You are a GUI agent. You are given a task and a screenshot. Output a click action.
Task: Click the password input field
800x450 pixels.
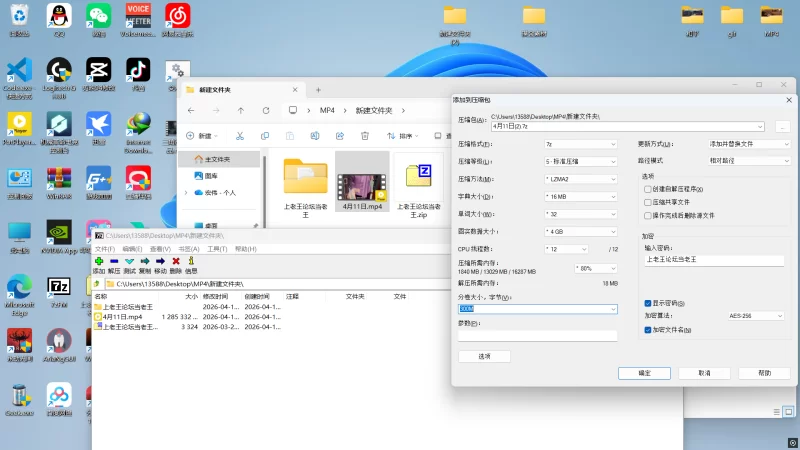[714, 260]
